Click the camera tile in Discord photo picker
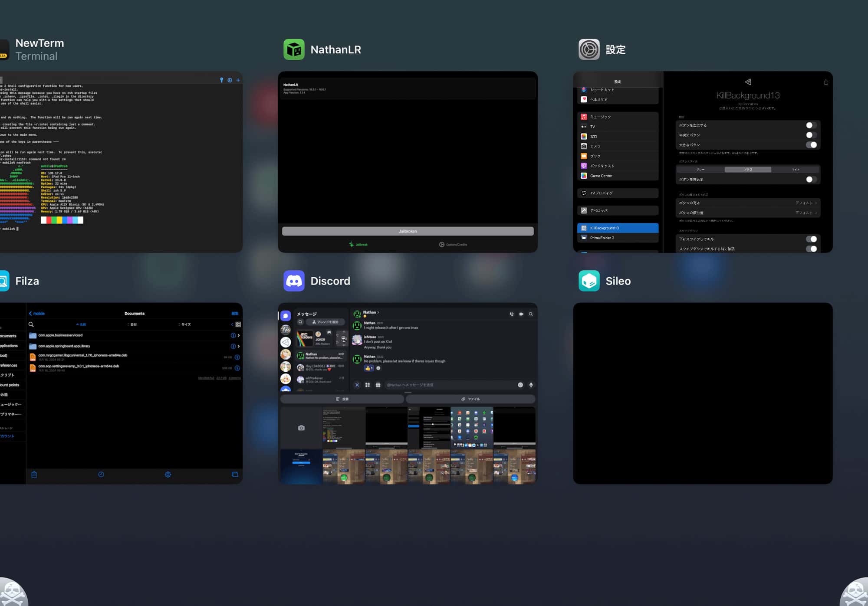Image resolution: width=868 pixels, height=606 pixels. pos(301,428)
